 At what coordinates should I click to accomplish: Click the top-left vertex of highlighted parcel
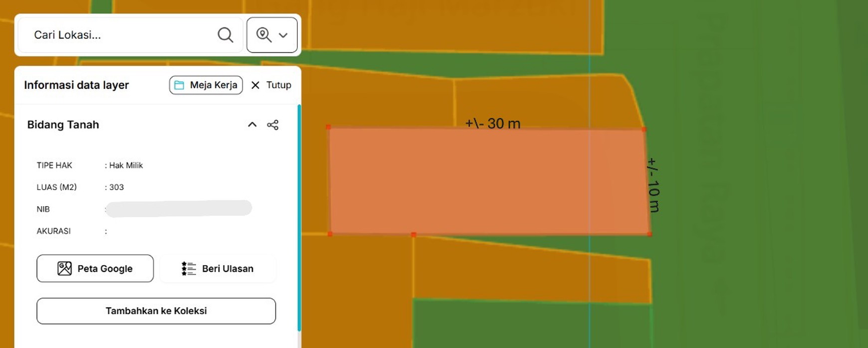point(328,127)
